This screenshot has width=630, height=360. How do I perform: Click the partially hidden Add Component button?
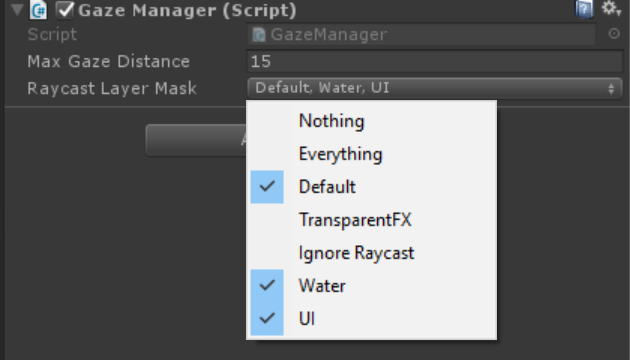pyautogui.click(x=196, y=140)
